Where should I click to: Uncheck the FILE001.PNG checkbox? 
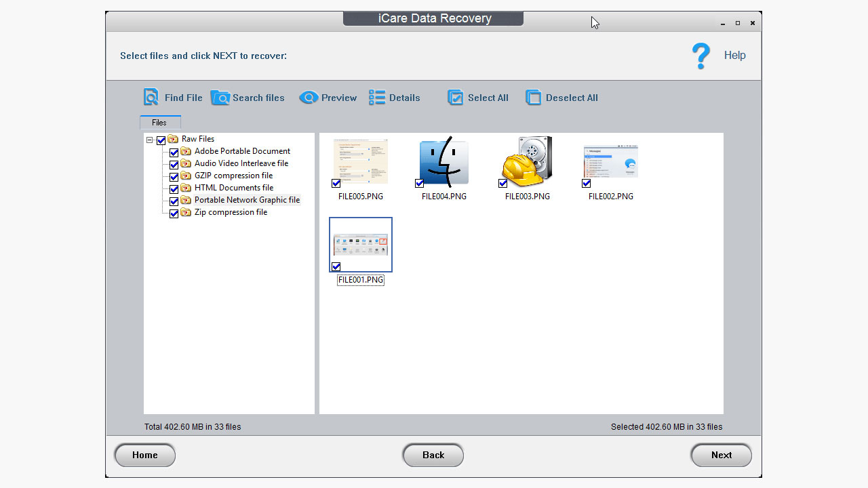tap(336, 266)
